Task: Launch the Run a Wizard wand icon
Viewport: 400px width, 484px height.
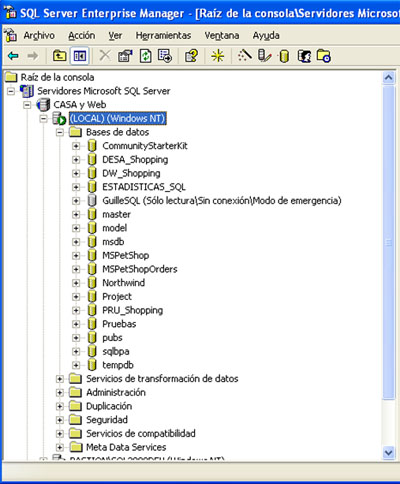Action: click(244, 55)
